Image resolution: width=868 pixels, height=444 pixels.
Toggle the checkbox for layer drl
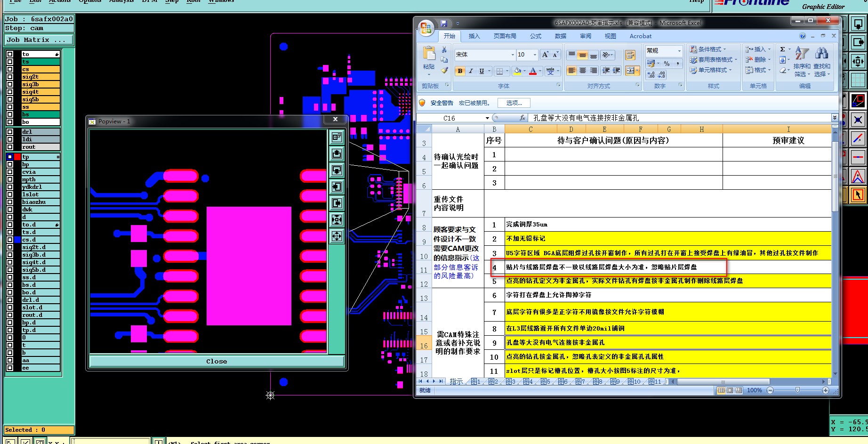tap(10, 132)
